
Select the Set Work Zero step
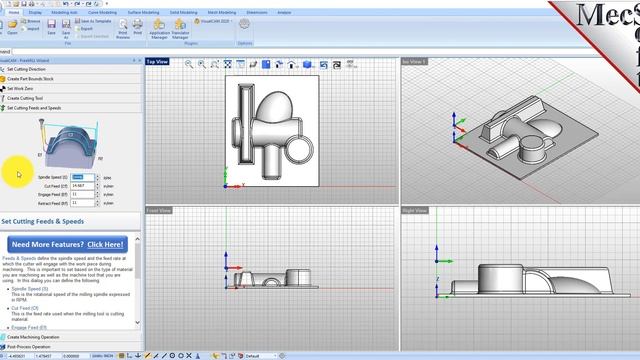coord(71,89)
